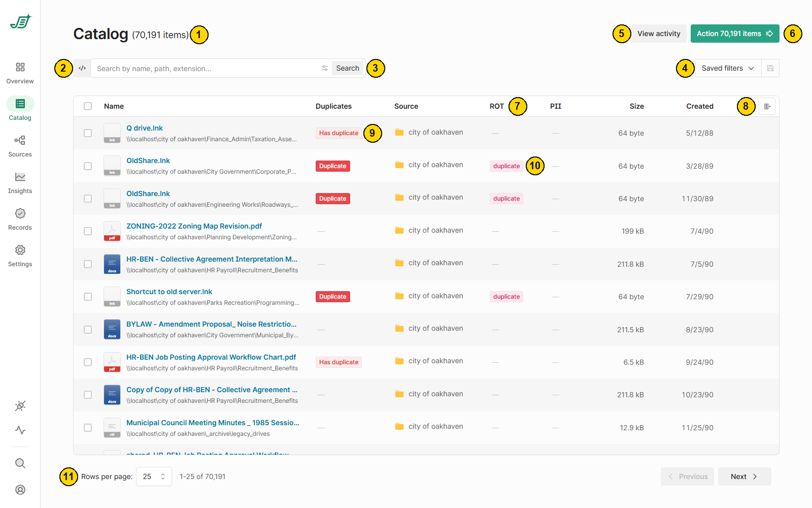Click the app logo in the sidebar

[20, 22]
